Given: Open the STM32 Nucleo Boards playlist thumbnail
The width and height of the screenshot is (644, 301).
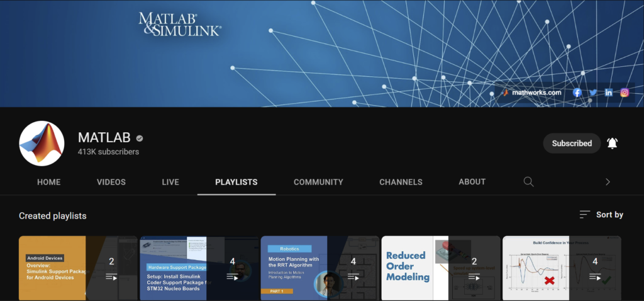Looking at the screenshot, I should [199, 268].
